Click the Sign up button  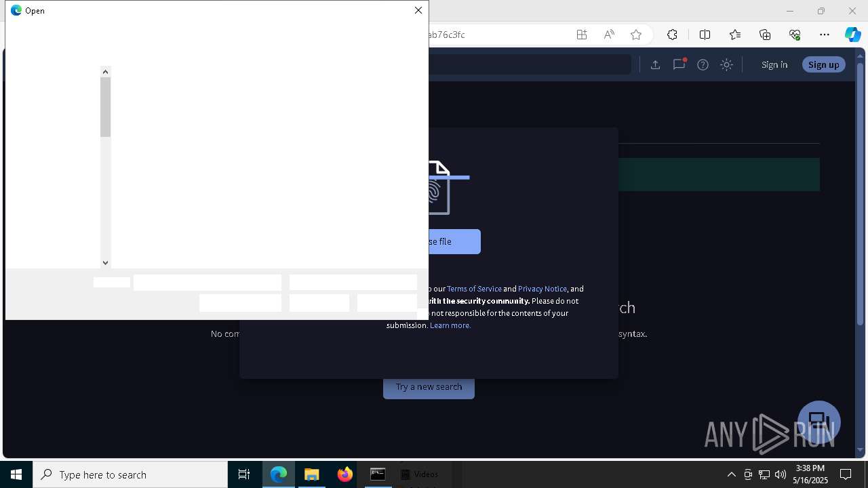(x=823, y=64)
